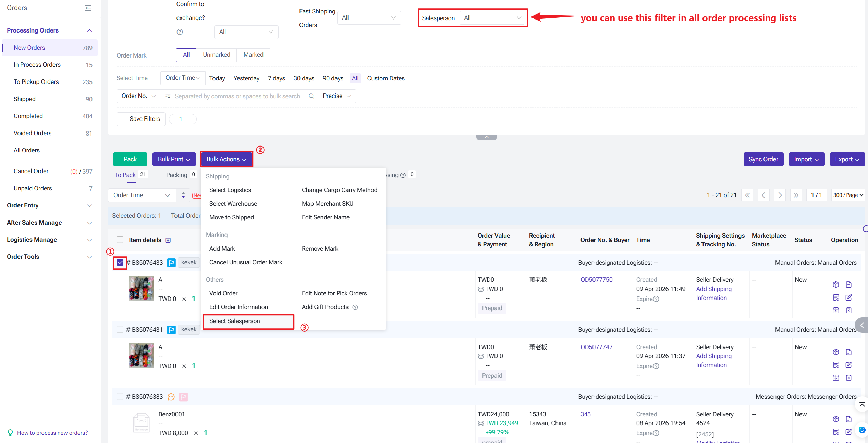Viewport: 868px width, 443px height.
Task: Go to the last page of results
Action: [x=796, y=195]
